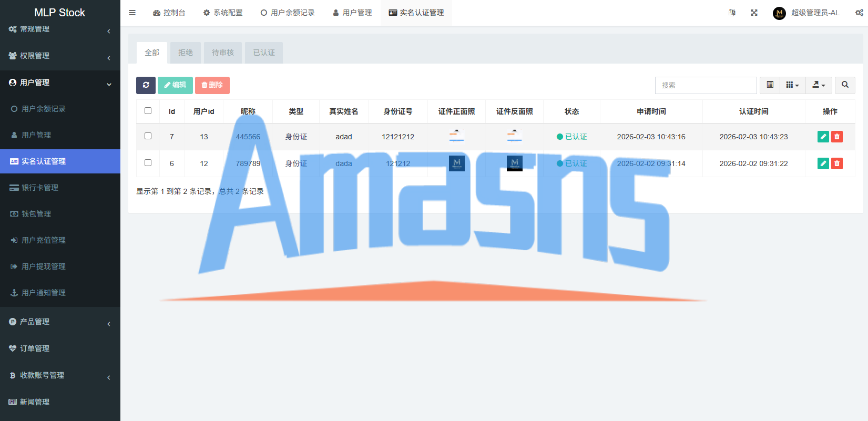Click the language switch icon in the header
The height and width of the screenshot is (421, 868).
(732, 13)
